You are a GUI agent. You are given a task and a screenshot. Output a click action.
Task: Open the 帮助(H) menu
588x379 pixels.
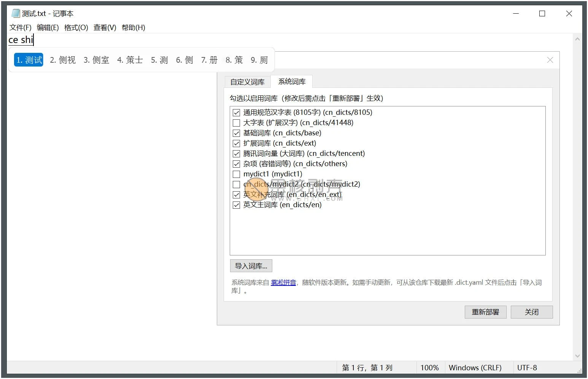pyautogui.click(x=133, y=27)
